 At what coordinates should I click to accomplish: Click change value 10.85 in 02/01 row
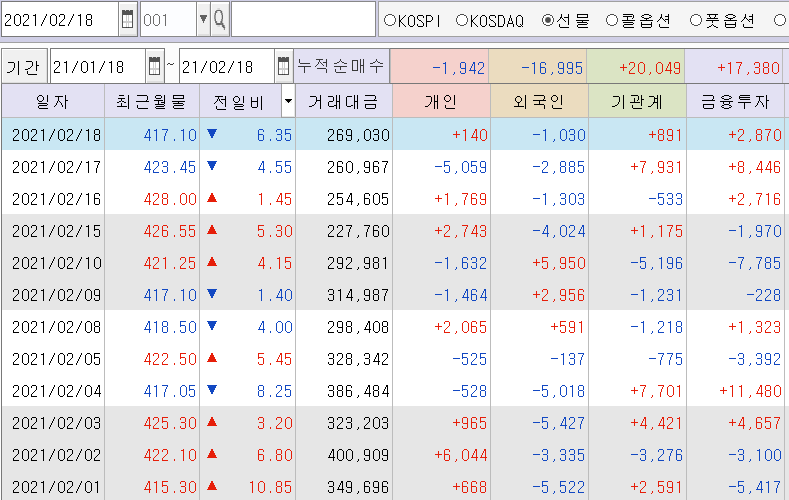coord(270,487)
